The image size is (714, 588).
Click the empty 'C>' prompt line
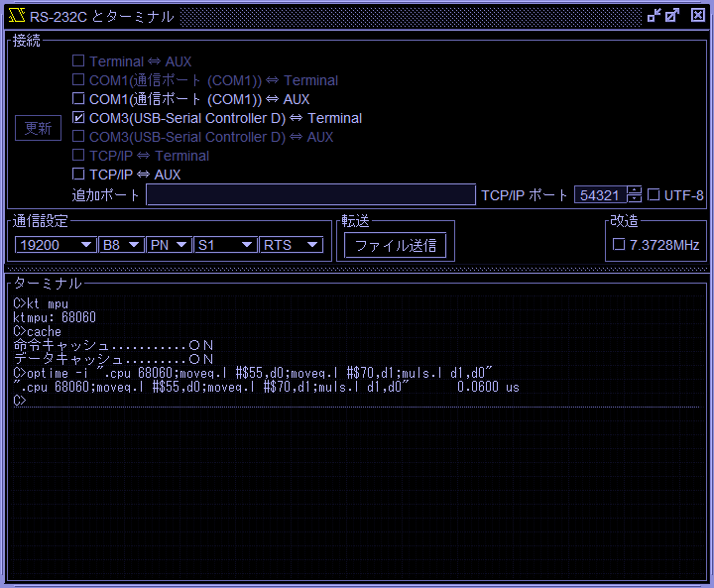click(x=20, y=401)
